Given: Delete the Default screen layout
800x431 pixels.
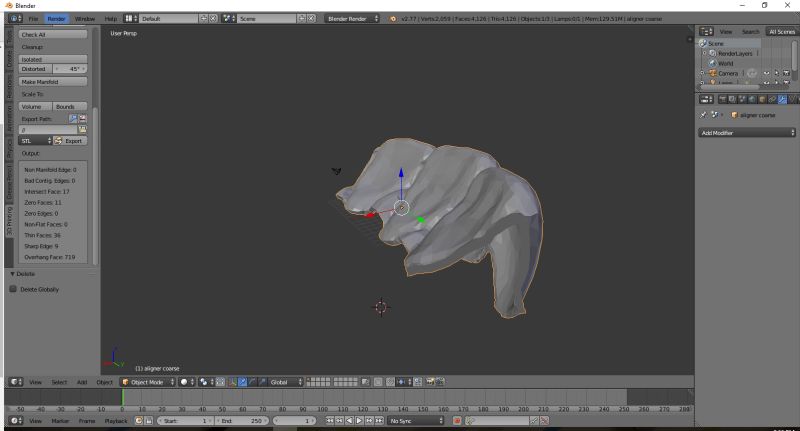Looking at the screenshot, I should [213, 18].
